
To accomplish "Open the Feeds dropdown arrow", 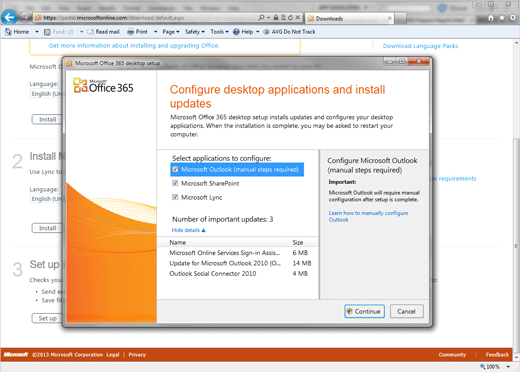I will click(81, 32).
